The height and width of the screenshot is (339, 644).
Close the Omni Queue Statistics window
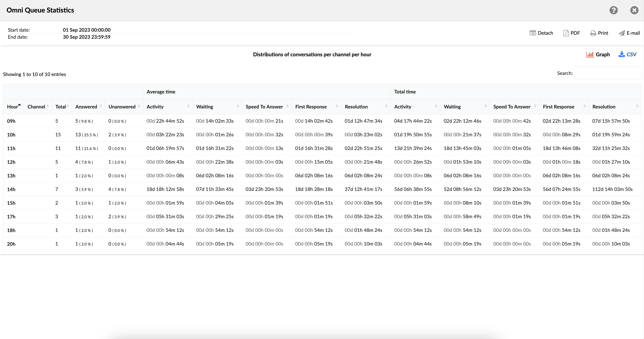click(x=634, y=10)
